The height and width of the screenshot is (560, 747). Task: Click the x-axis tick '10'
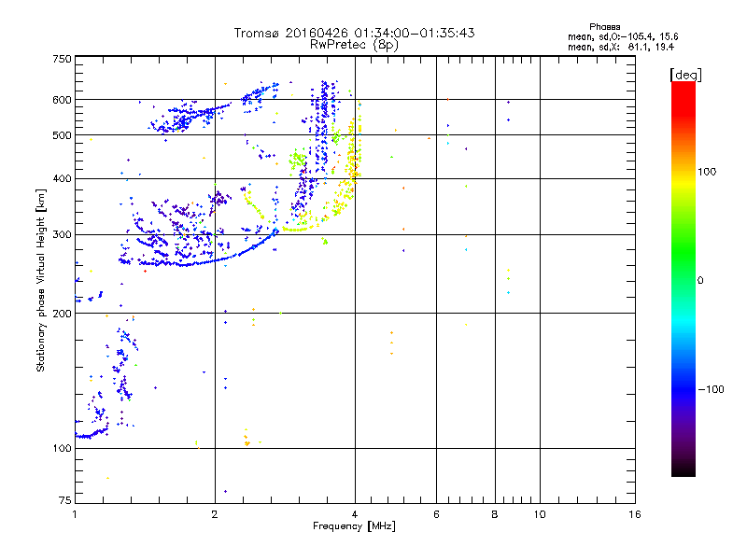(x=540, y=514)
